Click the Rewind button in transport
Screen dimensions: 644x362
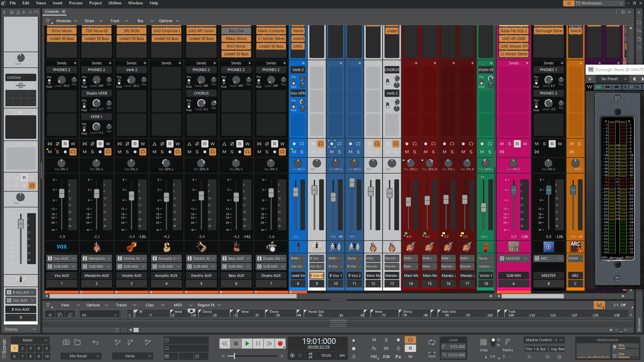click(x=225, y=343)
